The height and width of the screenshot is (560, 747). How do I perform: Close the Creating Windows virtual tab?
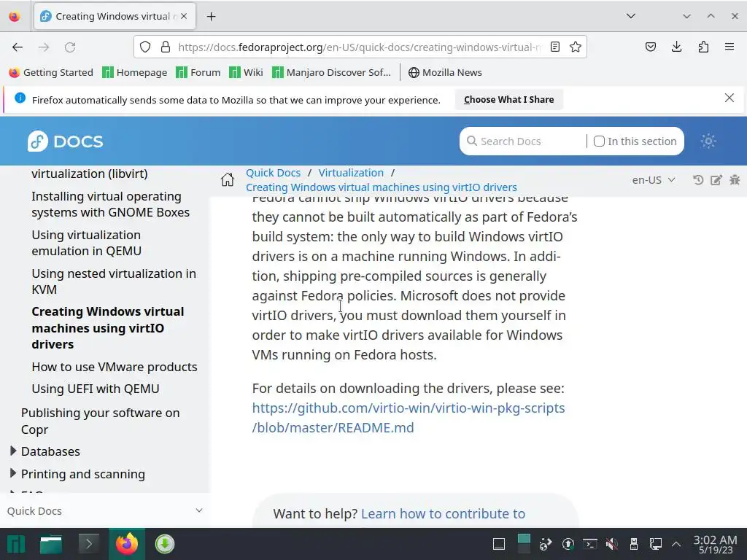click(184, 16)
